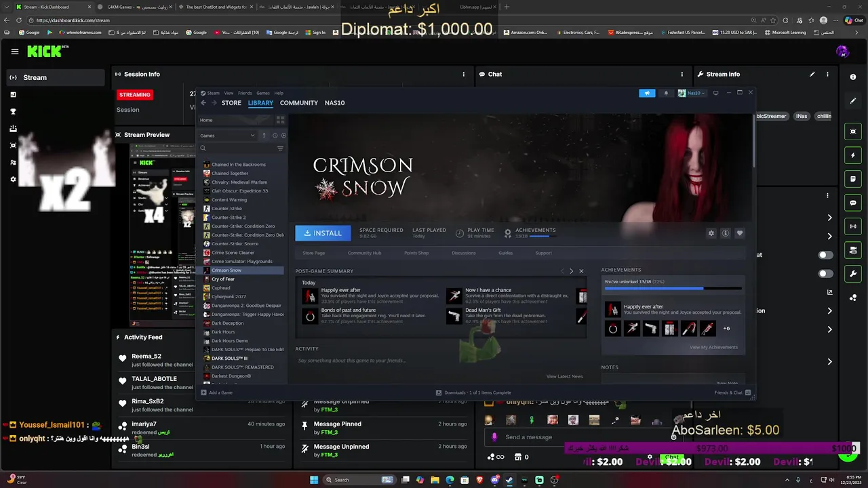The height and width of the screenshot is (488, 868).
Task: Click View My Achievements
Action: [x=713, y=347]
